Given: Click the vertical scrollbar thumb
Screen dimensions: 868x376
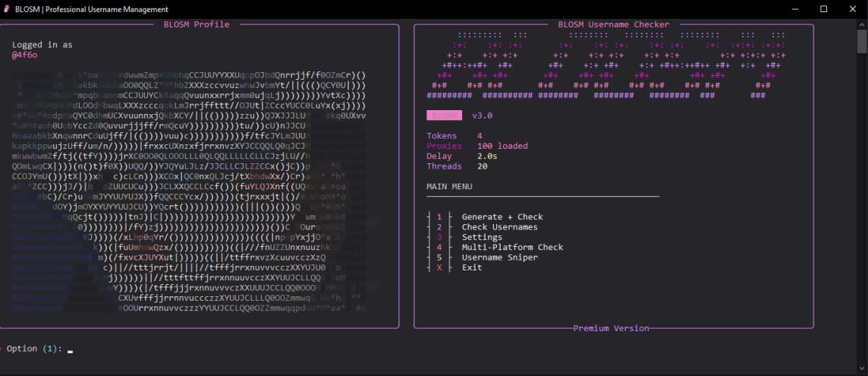Looking at the screenshot, I should click(x=863, y=42).
